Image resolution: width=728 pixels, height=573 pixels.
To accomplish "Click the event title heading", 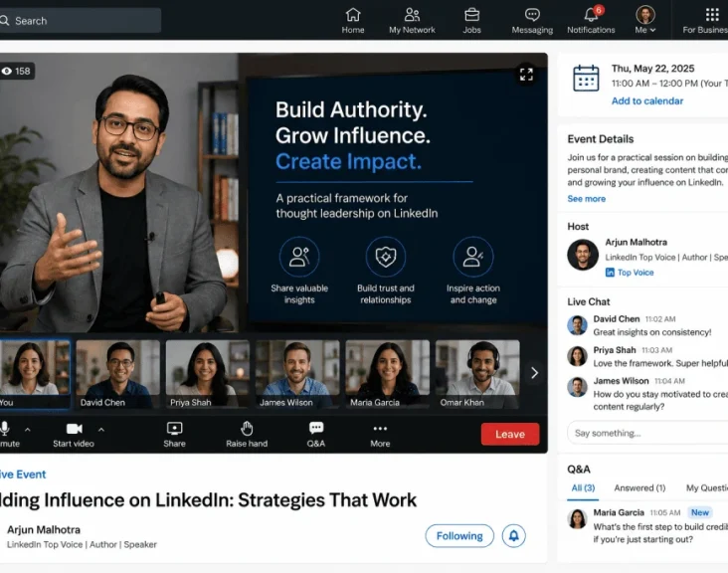I will pos(209,500).
